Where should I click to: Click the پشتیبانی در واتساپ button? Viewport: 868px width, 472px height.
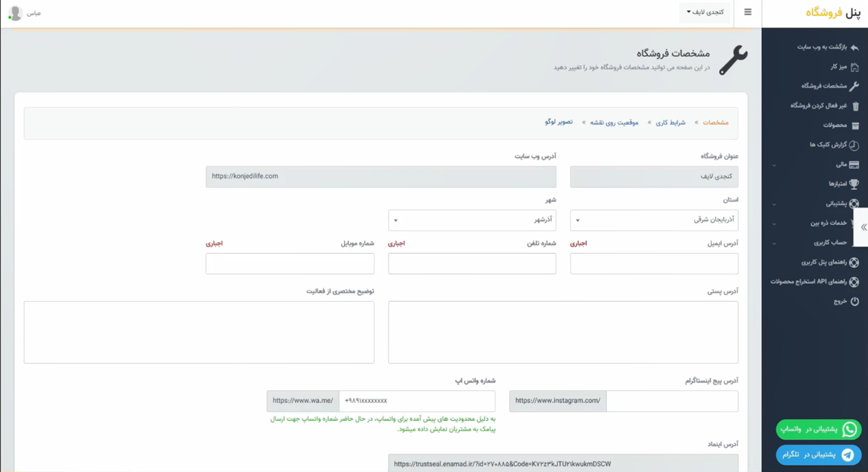tap(818, 429)
